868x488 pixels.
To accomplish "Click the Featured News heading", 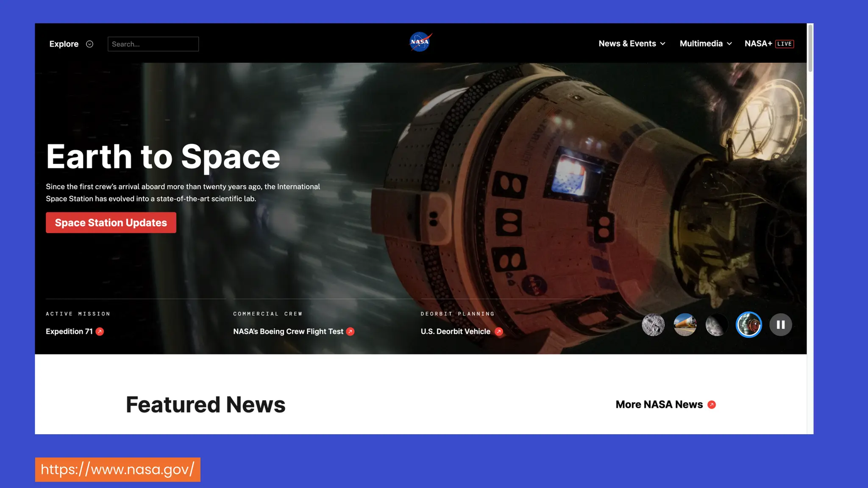I will tap(206, 405).
